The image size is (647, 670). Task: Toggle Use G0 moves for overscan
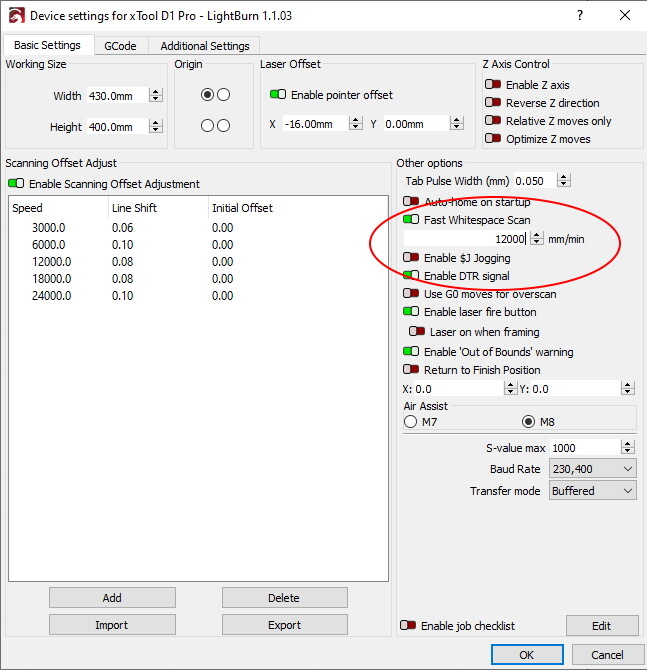pos(411,293)
